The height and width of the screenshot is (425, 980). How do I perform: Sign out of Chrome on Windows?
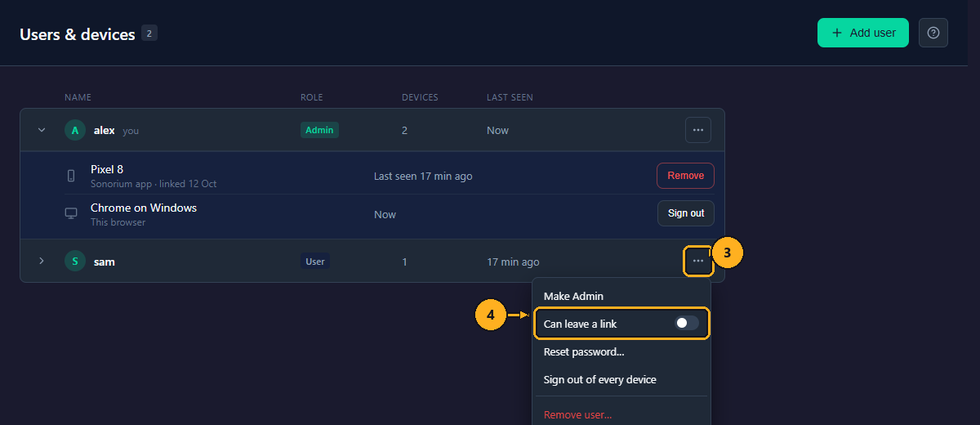pos(686,213)
